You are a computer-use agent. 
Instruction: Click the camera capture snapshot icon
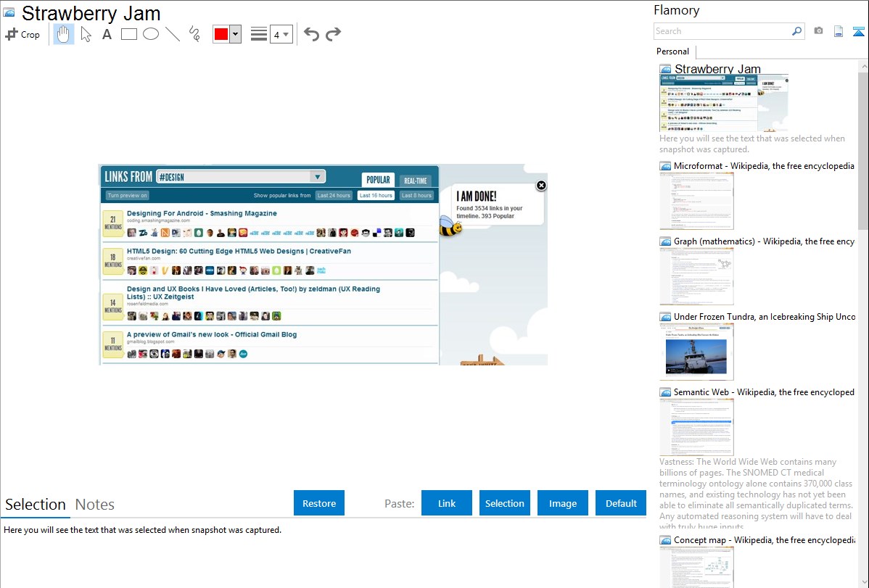(x=818, y=31)
